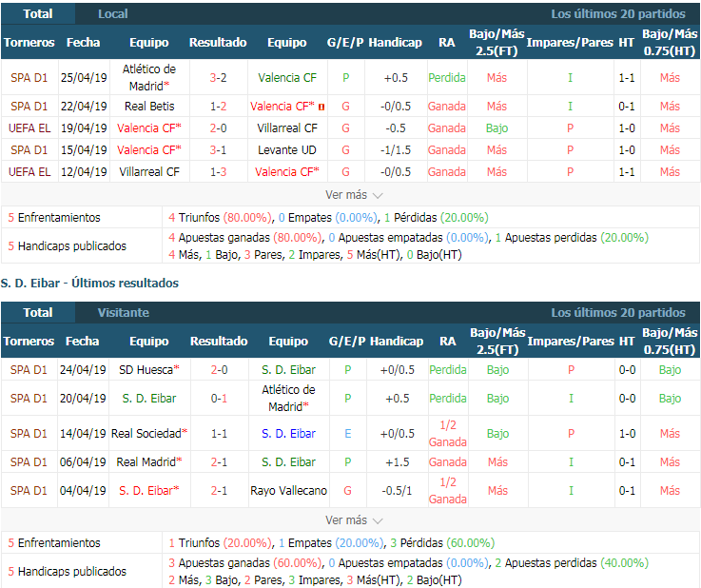Image resolution: width=701 pixels, height=588 pixels.
Task: Open 1-3 result on 12/04/19
Action: coord(218,172)
